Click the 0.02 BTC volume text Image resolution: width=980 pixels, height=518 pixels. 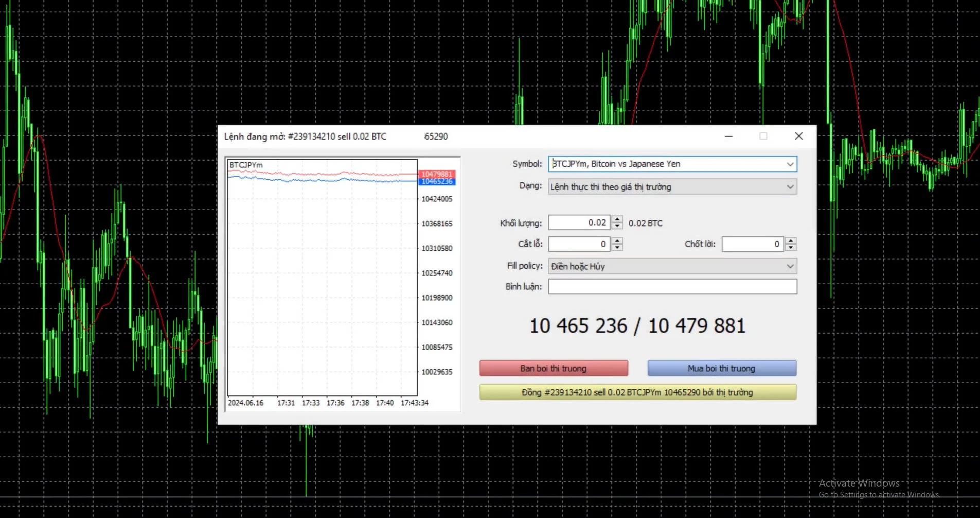tap(646, 223)
